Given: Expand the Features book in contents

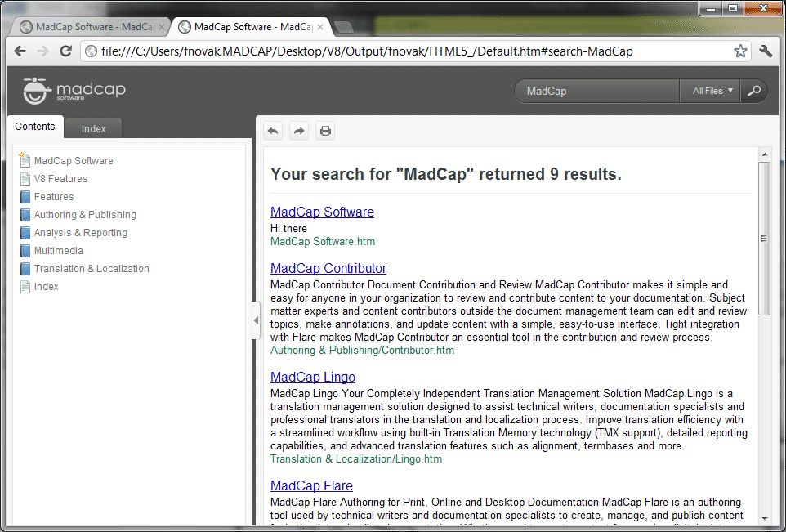Looking at the screenshot, I should point(54,197).
